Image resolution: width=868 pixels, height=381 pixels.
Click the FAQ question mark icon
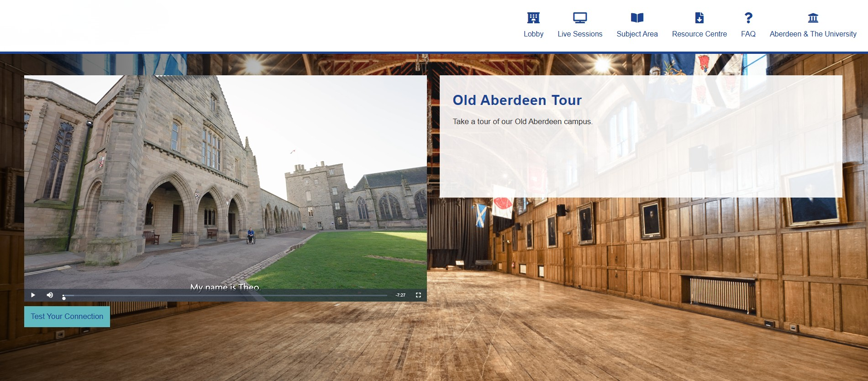click(748, 18)
